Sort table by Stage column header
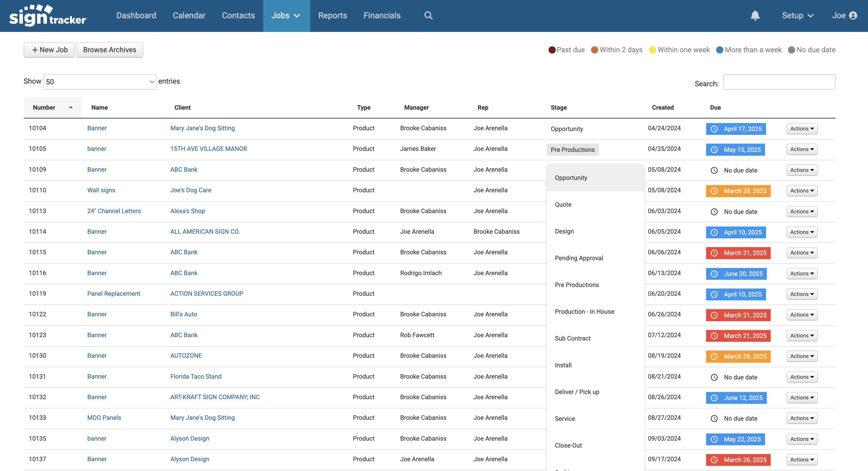868x471 pixels. 559,108
